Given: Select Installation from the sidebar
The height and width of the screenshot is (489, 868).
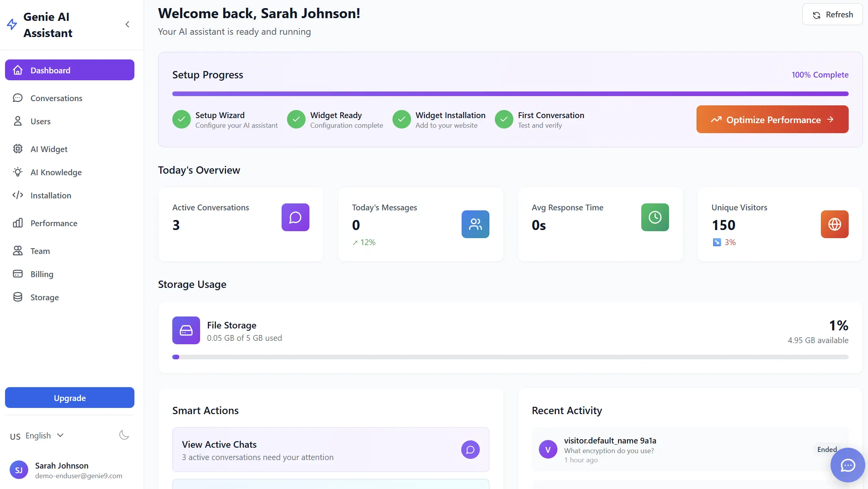Looking at the screenshot, I should (70, 195).
